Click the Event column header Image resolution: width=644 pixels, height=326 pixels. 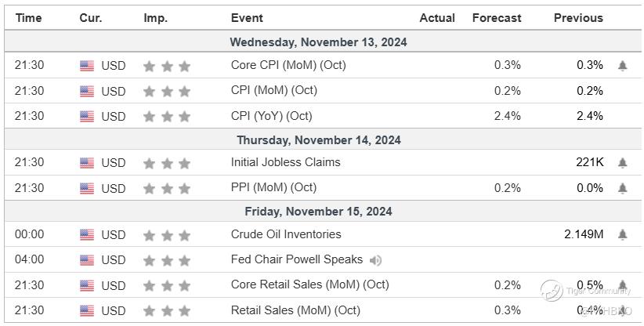248,18
